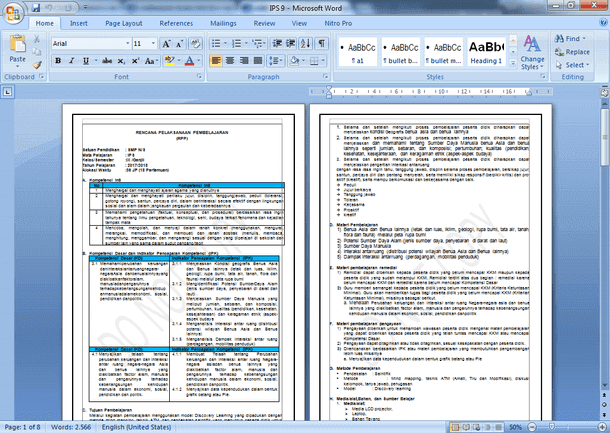Clear formatting icon
This screenshot has height=433, width=610.
195,44
